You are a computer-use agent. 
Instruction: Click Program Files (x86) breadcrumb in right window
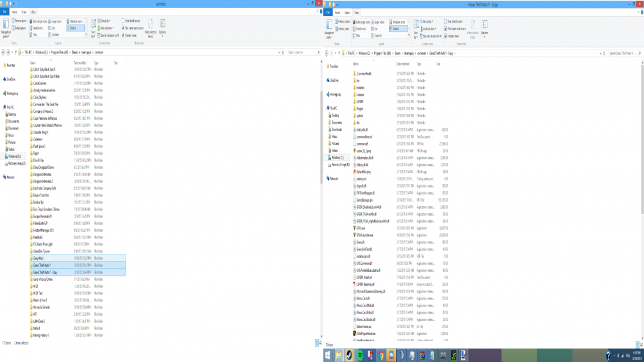pyautogui.click(x=383, y=53)
